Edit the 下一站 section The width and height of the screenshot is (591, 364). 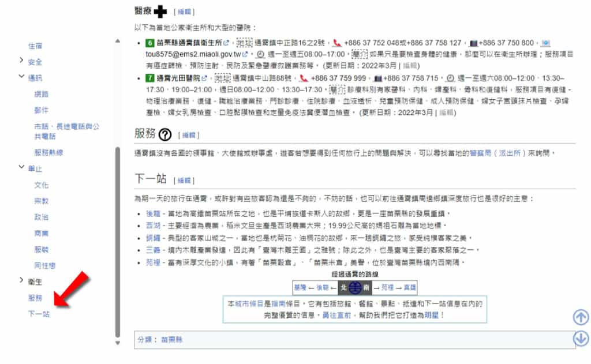click(184, 181)
